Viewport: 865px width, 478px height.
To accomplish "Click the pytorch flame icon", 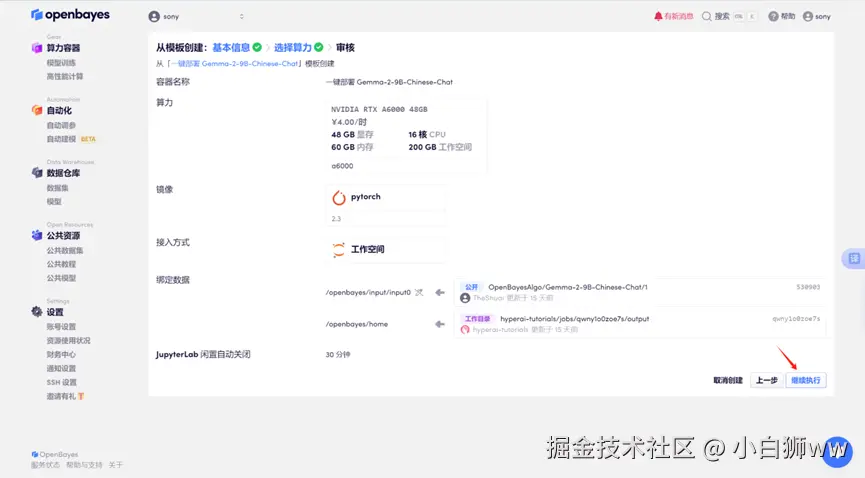I will (339, 197).
